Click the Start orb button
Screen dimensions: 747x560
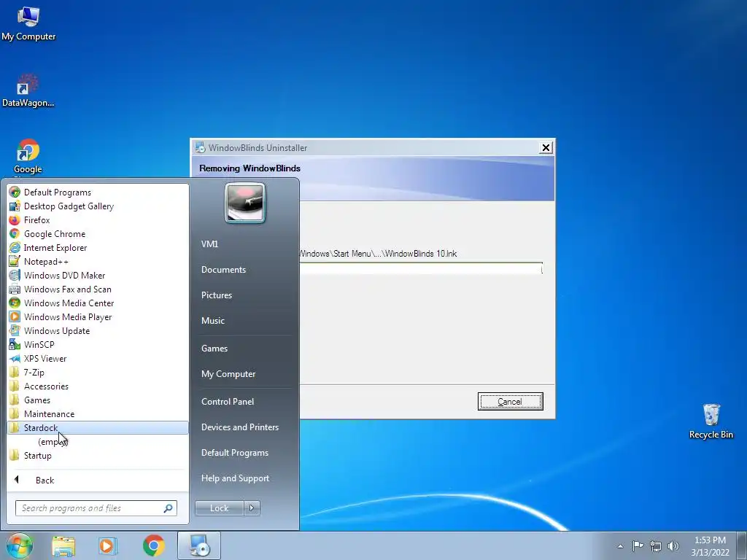click(x=20, y=545)
